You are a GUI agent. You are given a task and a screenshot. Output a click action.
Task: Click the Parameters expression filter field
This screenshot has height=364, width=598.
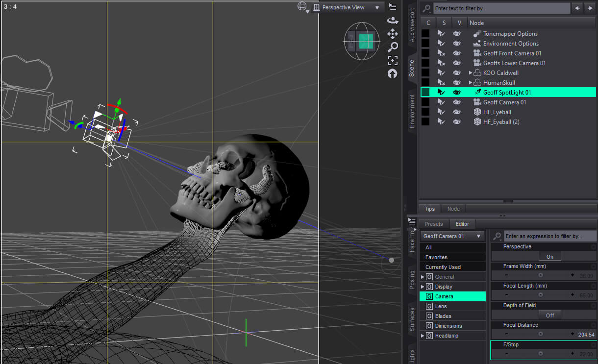tap(550, 236)
